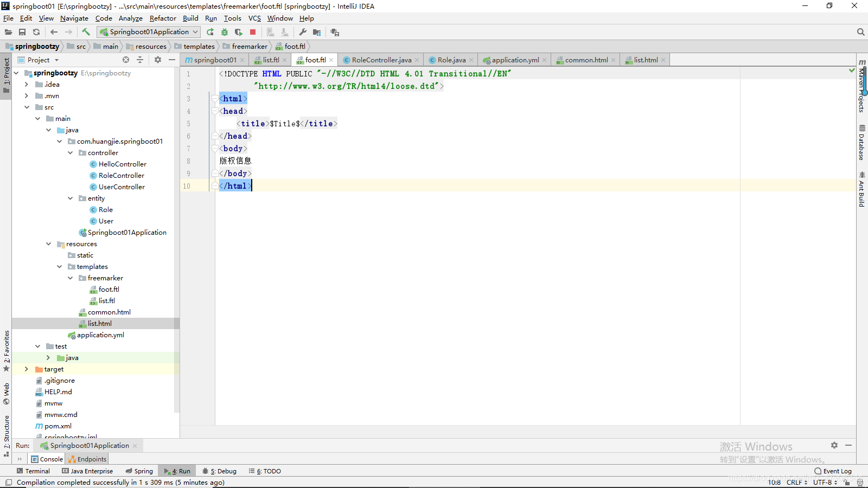Start debugging with the green bug icon

pyautogui.click(x=224, y=32)
